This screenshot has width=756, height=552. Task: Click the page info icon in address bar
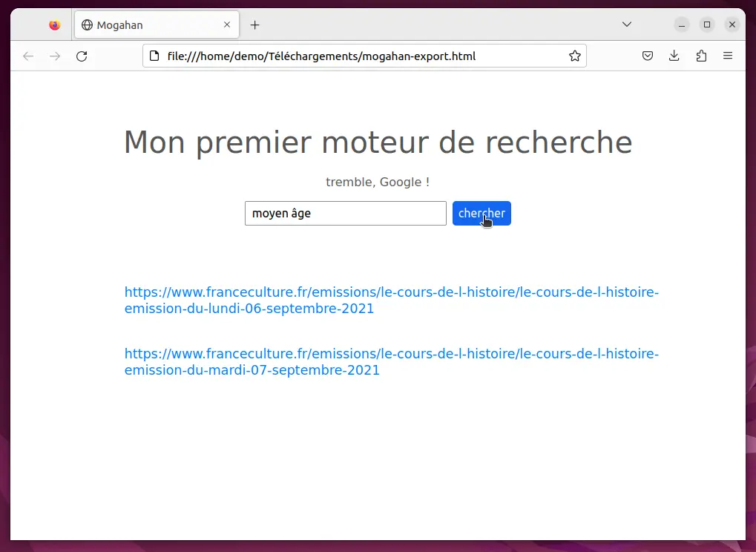click(x=154, y=56)
